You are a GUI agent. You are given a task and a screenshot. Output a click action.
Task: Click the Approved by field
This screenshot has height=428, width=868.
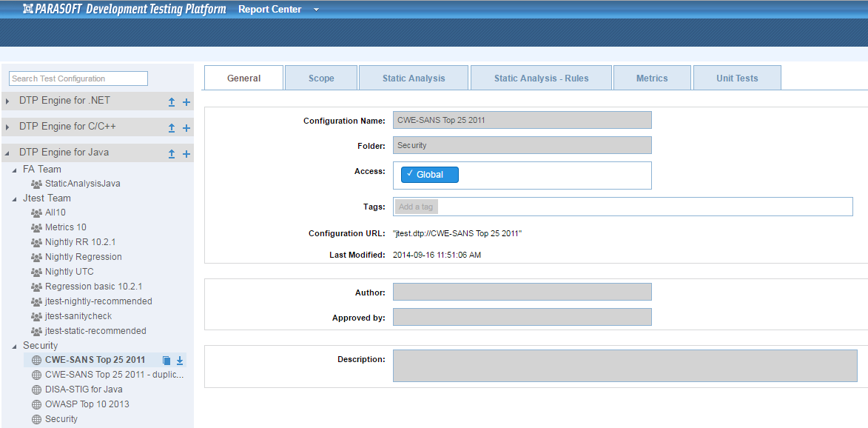pyautogui.click(x=522, y=317)
